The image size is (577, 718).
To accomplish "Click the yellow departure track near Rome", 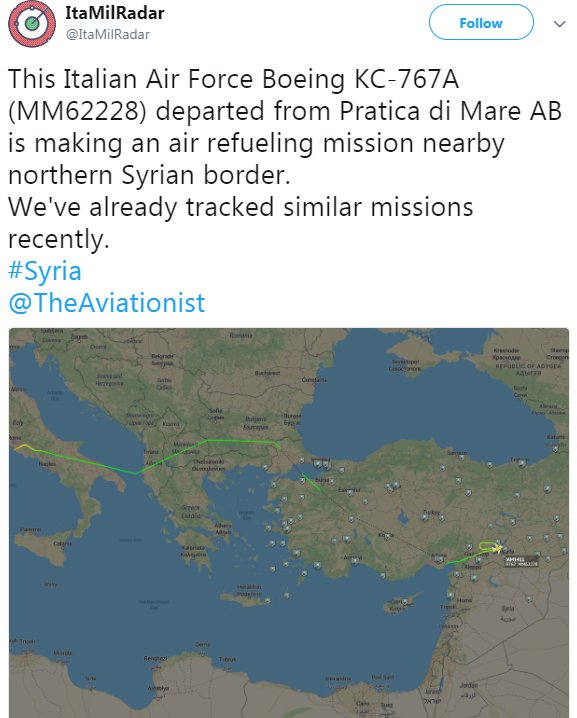I will point(24,446).
